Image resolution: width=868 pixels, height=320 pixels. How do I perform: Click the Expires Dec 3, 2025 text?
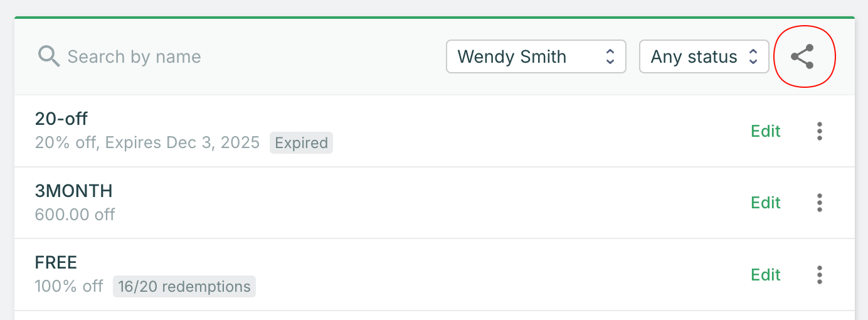pyautogui.click(x=182, y=143)
